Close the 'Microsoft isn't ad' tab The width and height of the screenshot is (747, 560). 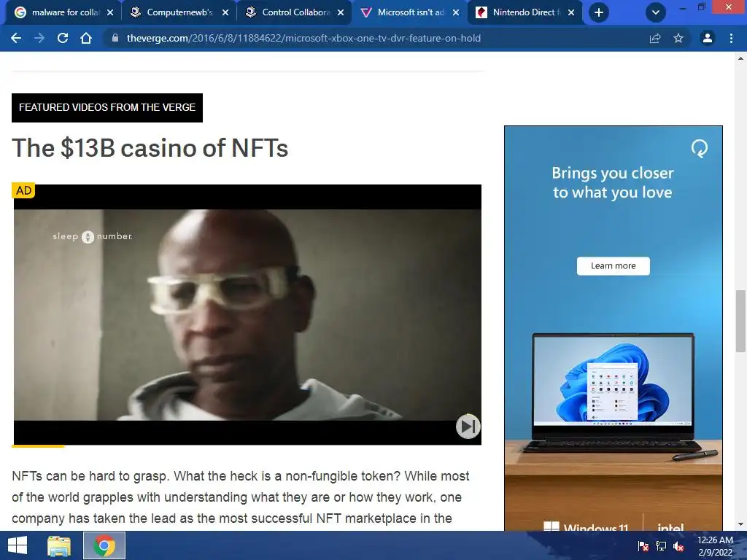pyautogui.click(x=456, y=12)
